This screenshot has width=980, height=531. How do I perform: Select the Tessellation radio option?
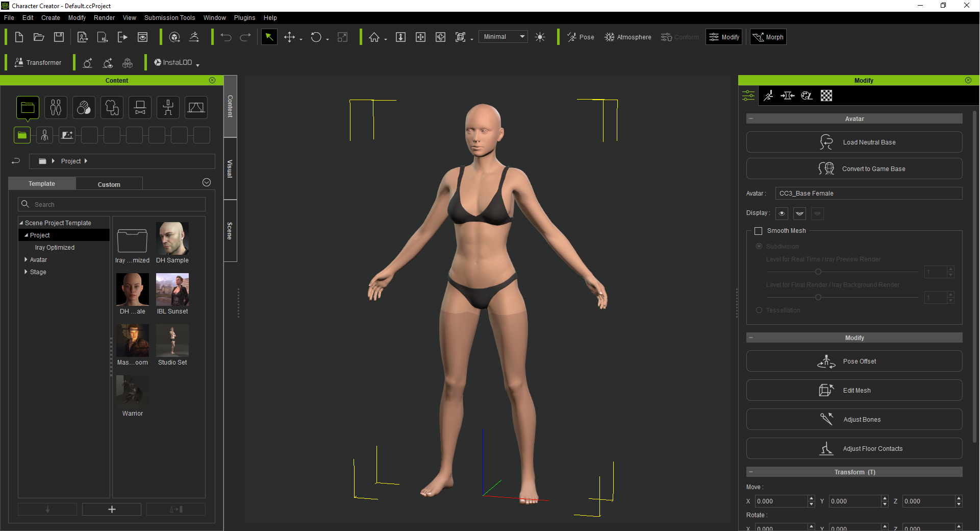click(759, 310)
